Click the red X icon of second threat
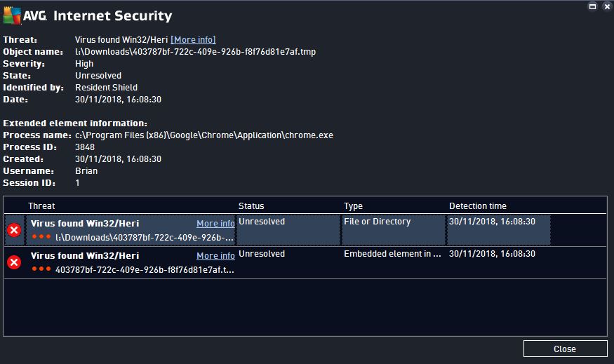Viewport: 614px width, 364px height. [14, 262]
